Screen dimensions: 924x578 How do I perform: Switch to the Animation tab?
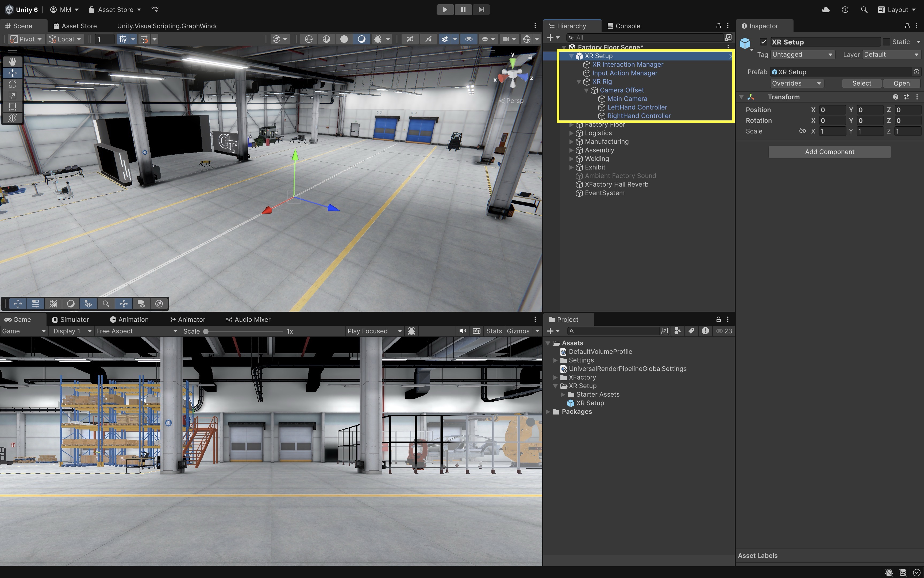(129, 320)
